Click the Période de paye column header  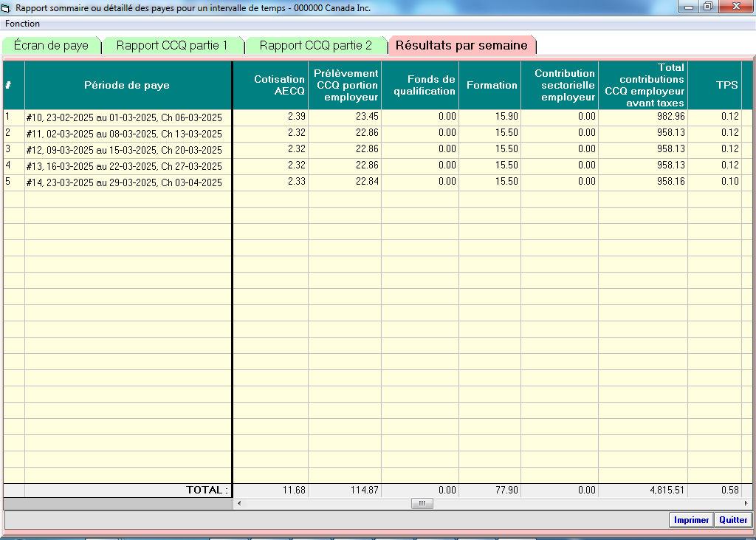point(127,85)
